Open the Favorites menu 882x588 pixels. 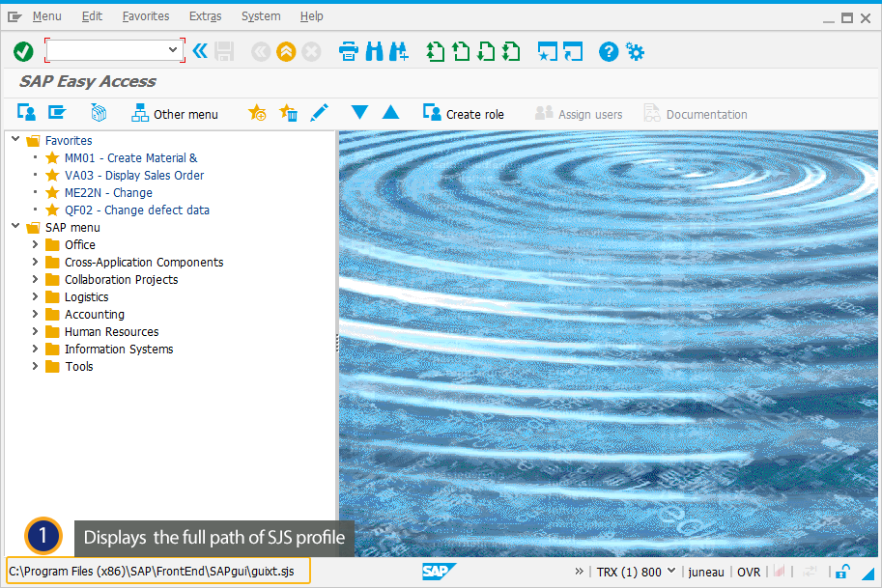(x=146, y=16)
